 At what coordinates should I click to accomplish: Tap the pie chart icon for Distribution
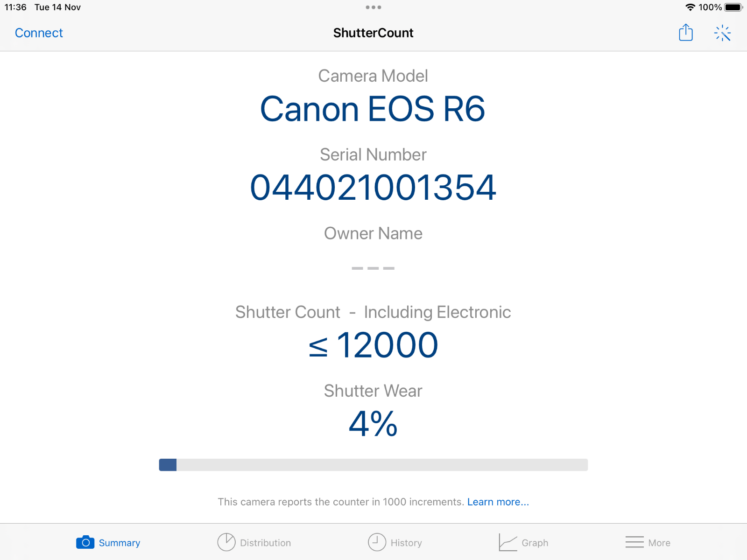tap(226, 542)
